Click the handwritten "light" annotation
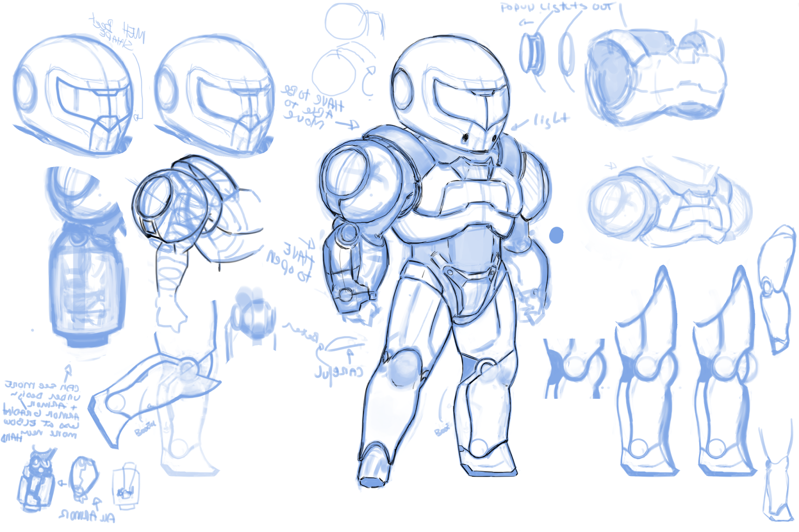Image resolution: width=799 pixels, height=532 pixels. click(552, 120)
